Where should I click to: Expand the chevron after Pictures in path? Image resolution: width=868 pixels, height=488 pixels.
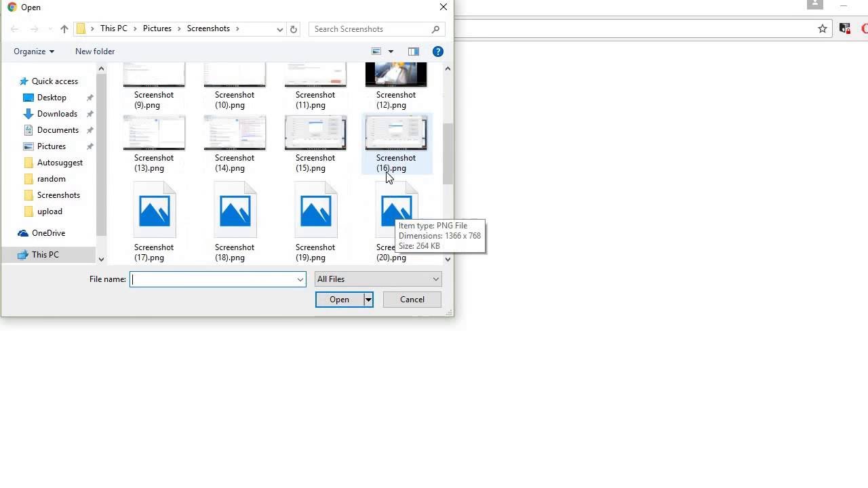point(179,29)
